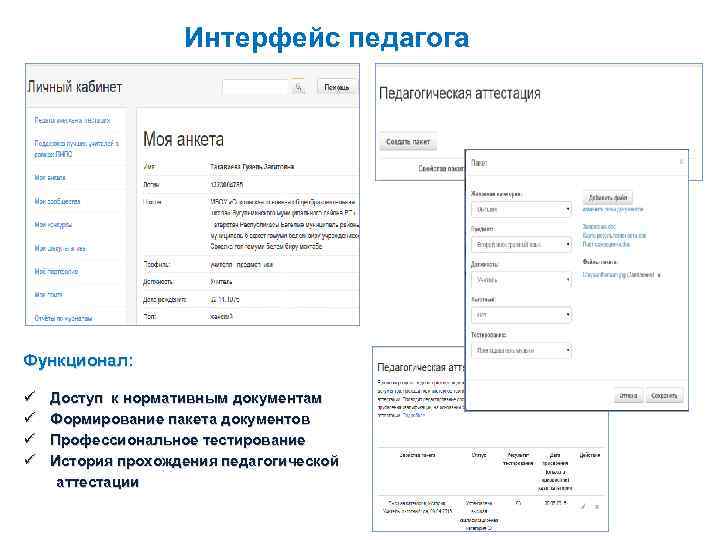Click the Статус column header

tap(479, 456)
